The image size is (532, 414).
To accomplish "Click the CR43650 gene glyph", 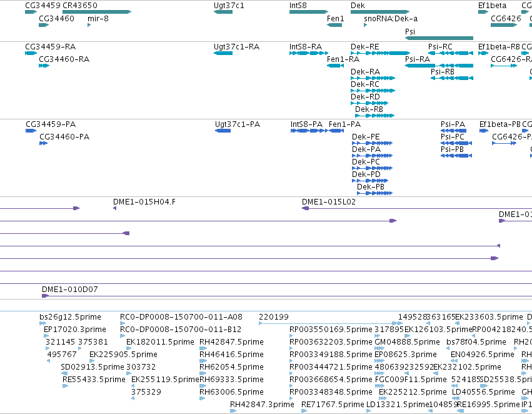I will point(97,12).
